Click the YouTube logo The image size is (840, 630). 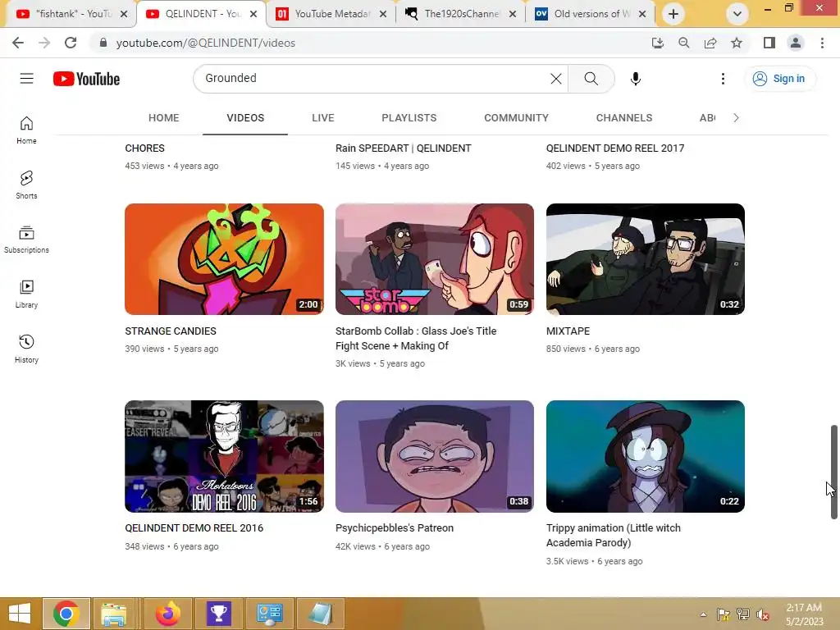point(86,79)
